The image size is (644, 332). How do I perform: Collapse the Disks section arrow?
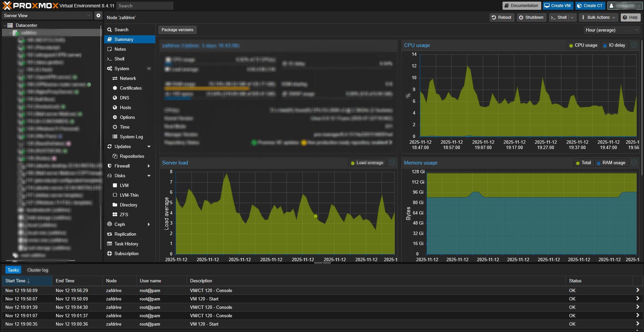(x=149, y=176)
